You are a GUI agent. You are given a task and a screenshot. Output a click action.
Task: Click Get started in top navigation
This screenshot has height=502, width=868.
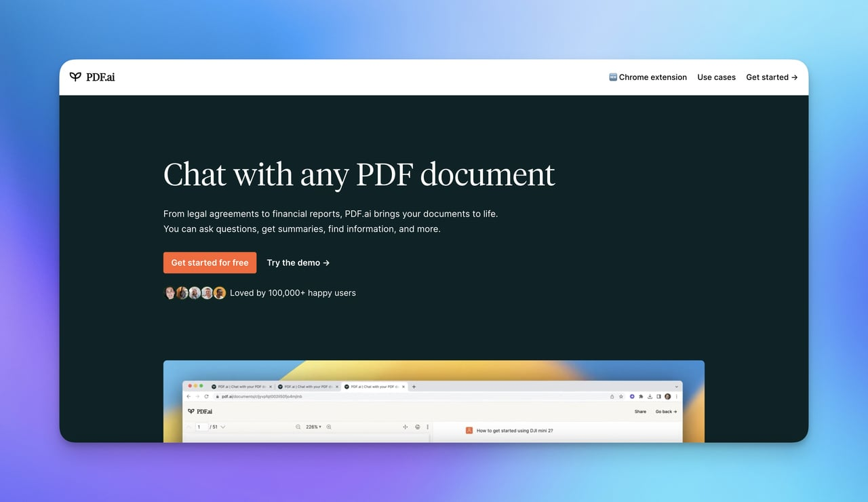point(772,77)
